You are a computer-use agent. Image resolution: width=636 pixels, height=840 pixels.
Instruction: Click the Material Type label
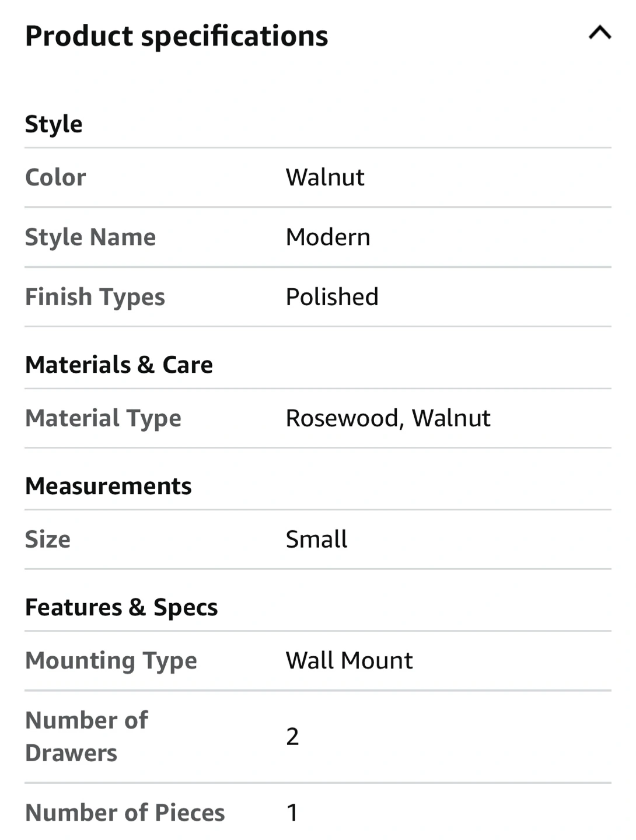103,419
